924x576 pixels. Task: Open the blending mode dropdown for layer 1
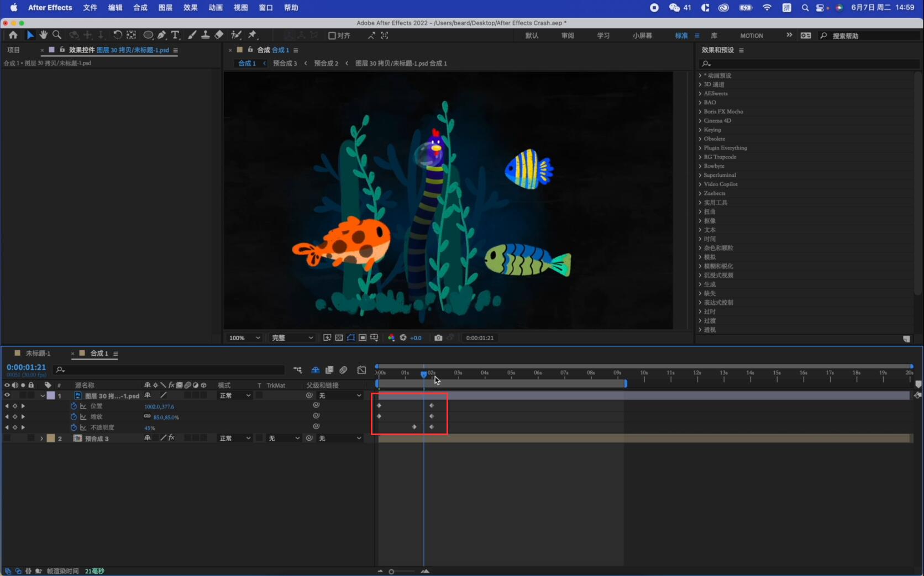(x=235, y=395)
